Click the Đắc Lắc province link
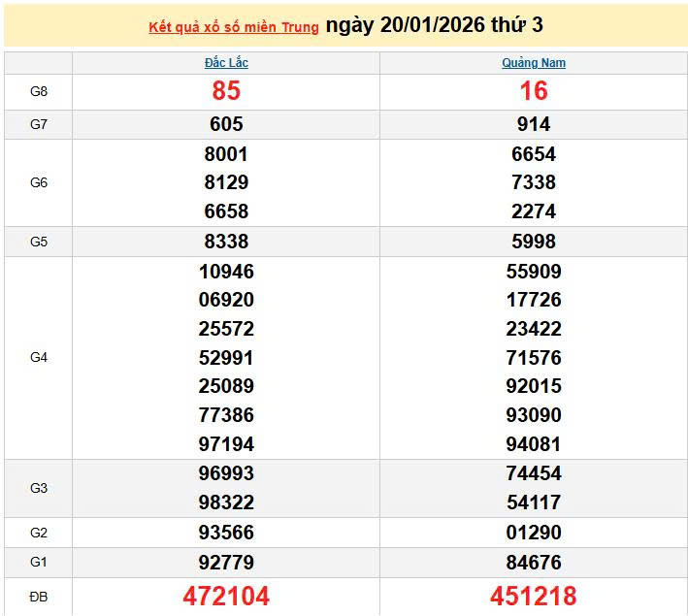 (226, 63)
